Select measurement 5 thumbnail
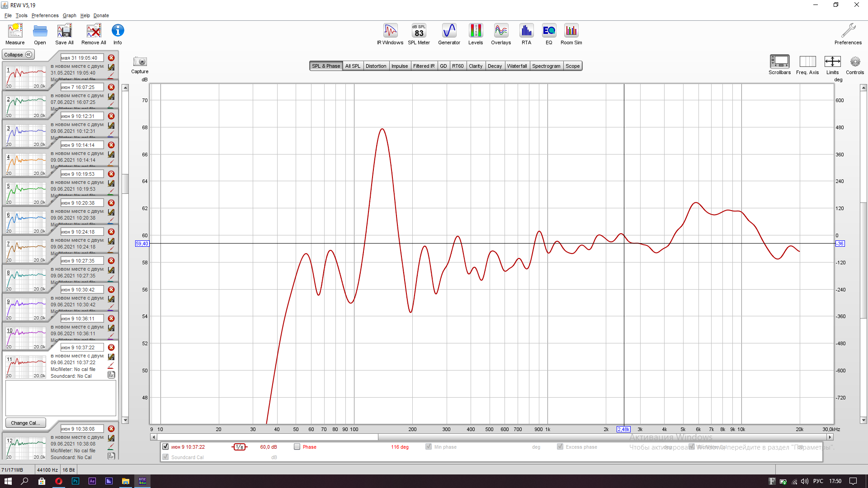Viewport: 868px width, 488px height. [x=26, y=193]
